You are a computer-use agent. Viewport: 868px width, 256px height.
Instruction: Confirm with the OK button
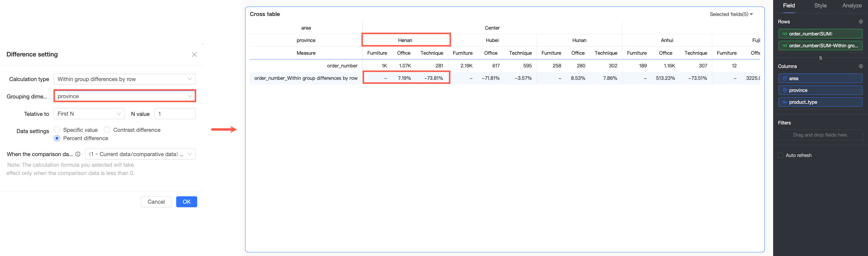(x=187, y=202)
